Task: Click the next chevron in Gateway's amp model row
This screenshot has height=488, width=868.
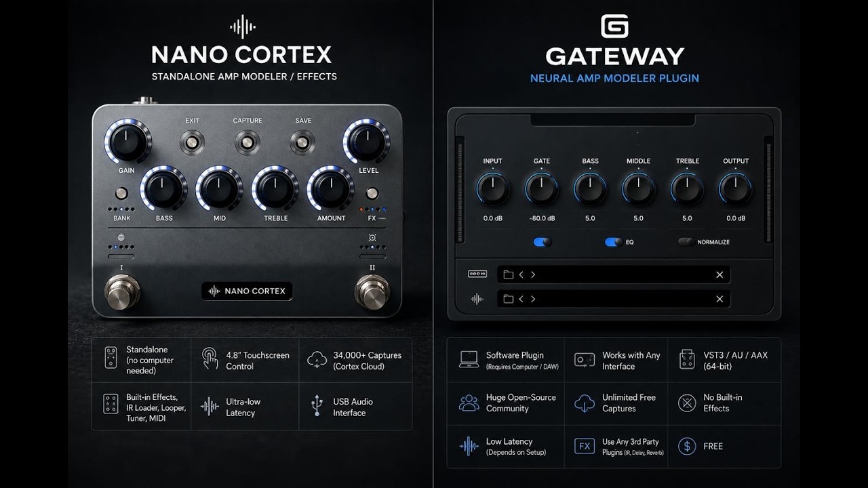Action: (533, 274)
